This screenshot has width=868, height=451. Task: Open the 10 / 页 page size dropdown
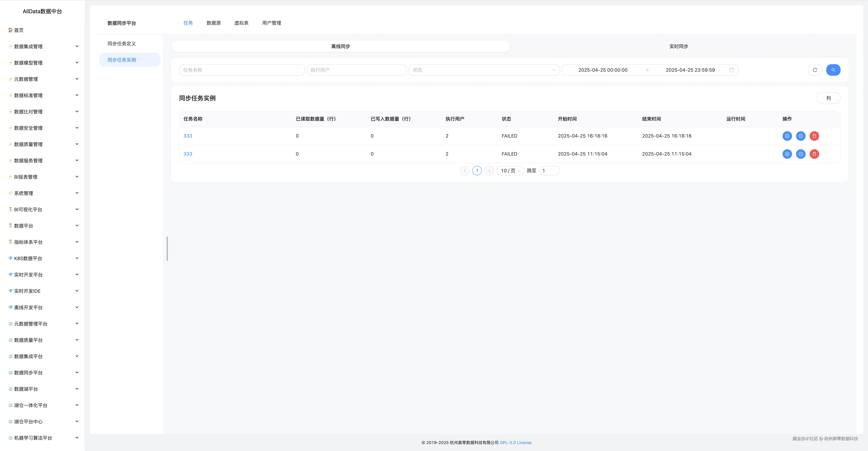(x=510, y=171)
